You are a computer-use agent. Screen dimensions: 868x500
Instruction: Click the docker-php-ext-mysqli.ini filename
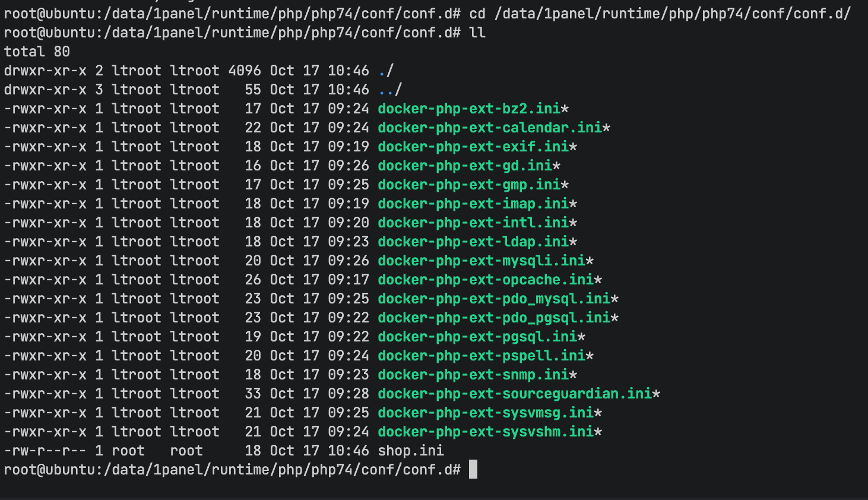[481, 261]
